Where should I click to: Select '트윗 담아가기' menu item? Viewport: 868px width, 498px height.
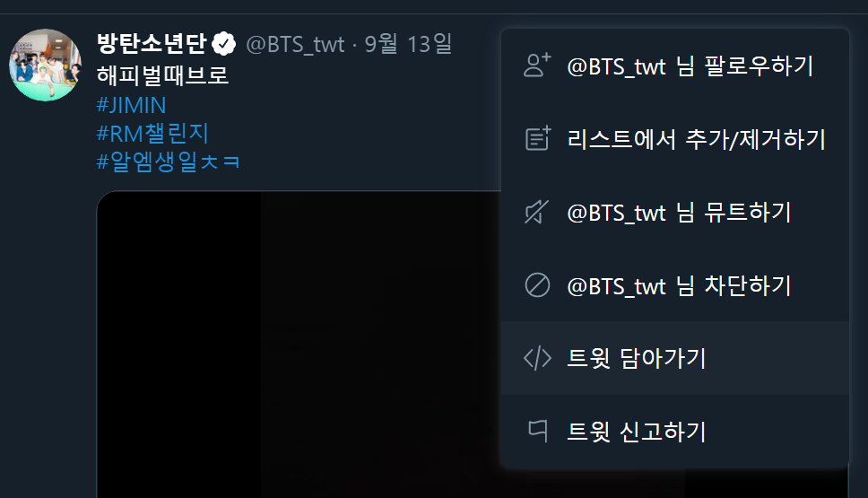[x=675, y=358]
